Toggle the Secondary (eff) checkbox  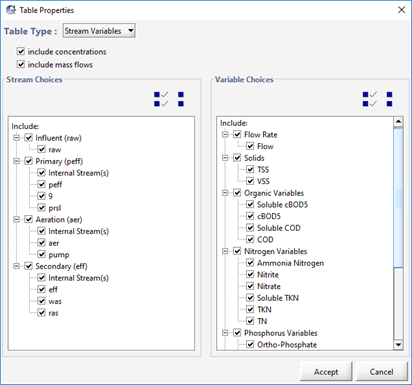point(29,266)
